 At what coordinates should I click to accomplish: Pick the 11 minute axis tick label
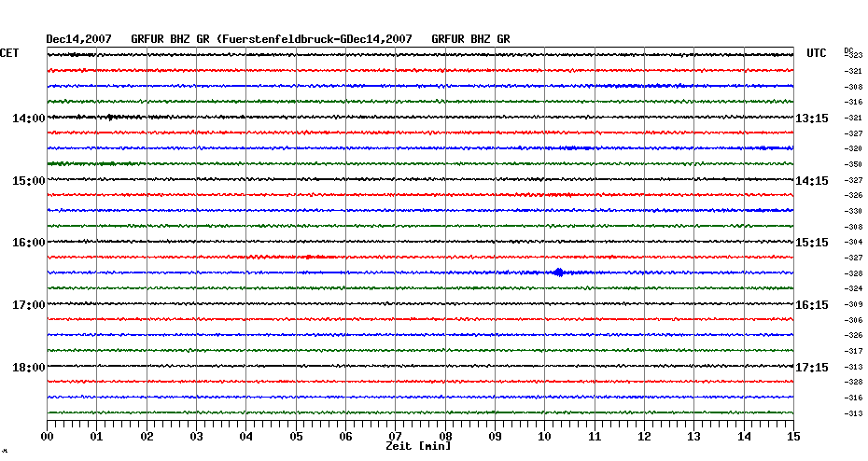point(595,437)
